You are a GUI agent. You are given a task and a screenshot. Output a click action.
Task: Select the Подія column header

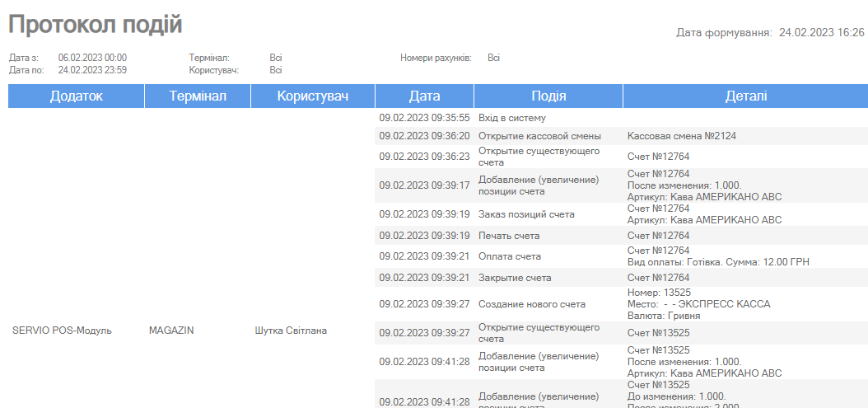pyautogui.click(x=548, y=96)
